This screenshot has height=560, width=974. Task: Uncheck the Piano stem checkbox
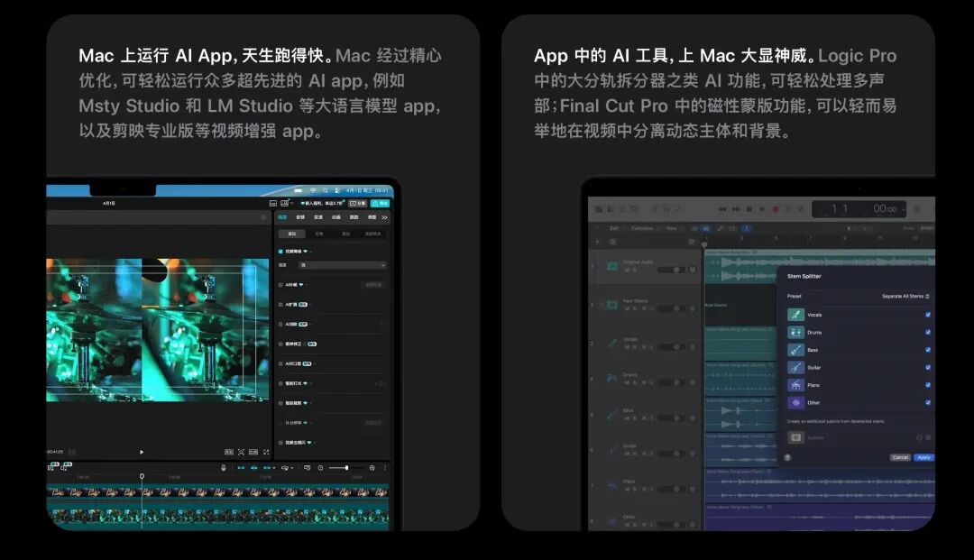pos(928,385)
